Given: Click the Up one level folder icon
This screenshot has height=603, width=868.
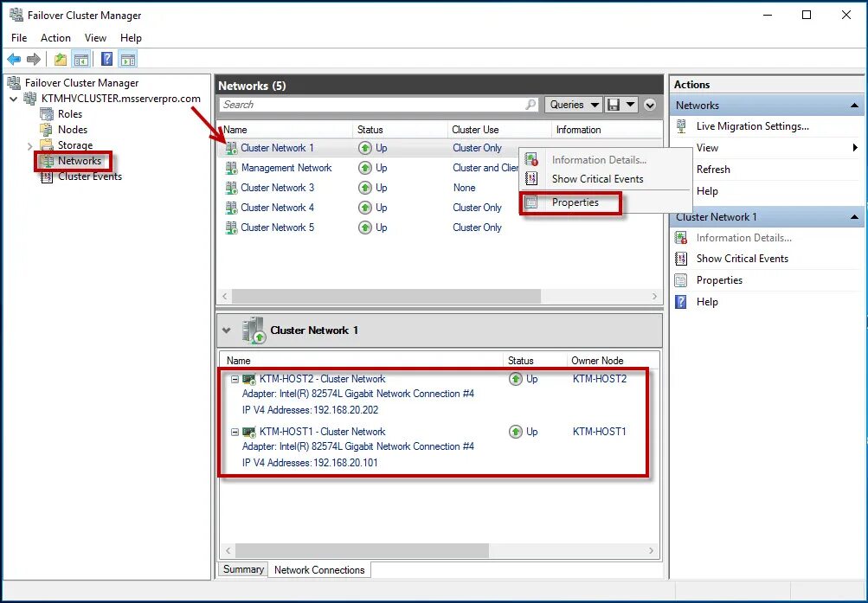Looking at the screenshot, I should (61, 59).
